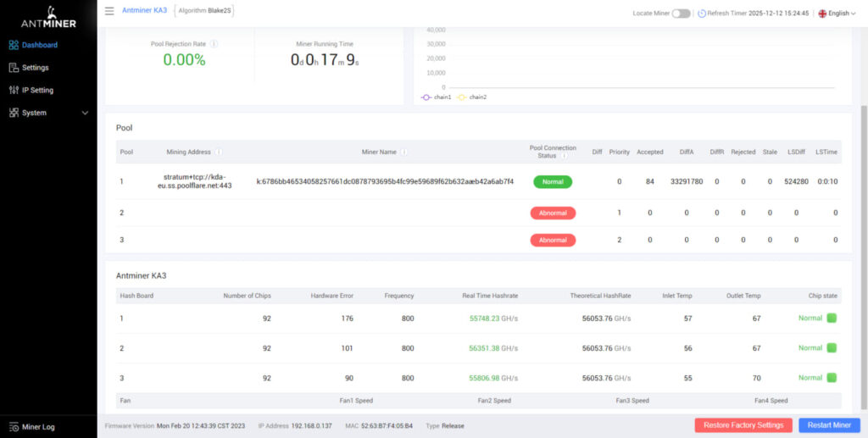Click the Refresh Timer clock icon
Screen dimensions: 868x438
(702, 14)
